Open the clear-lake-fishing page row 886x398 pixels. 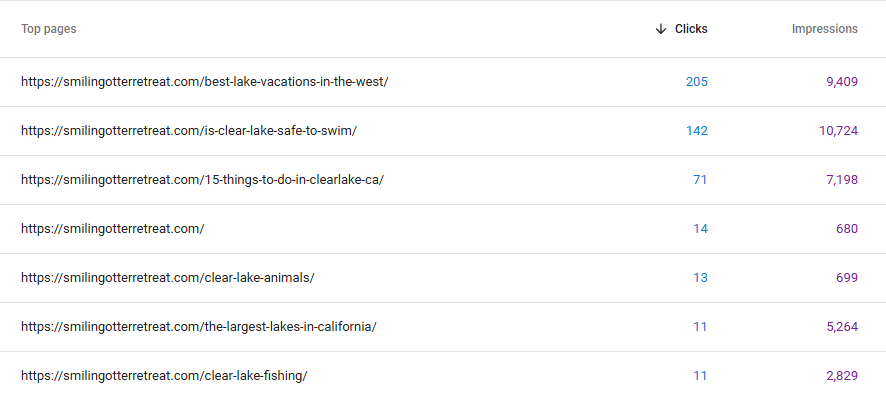pos(443,375)
